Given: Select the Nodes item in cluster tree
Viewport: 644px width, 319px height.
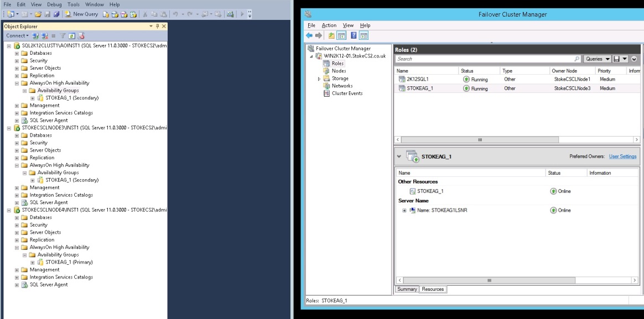Looking at the screenshot, I should click(339, 71).
